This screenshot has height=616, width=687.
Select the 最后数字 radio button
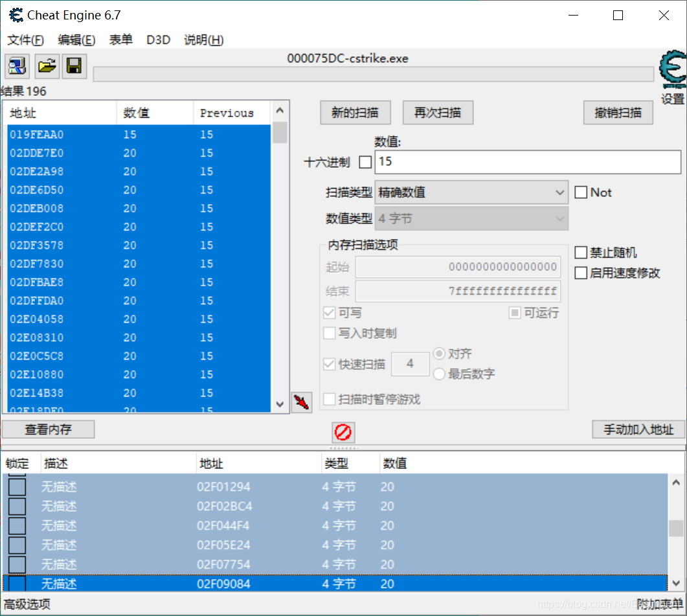coord(439,374)
